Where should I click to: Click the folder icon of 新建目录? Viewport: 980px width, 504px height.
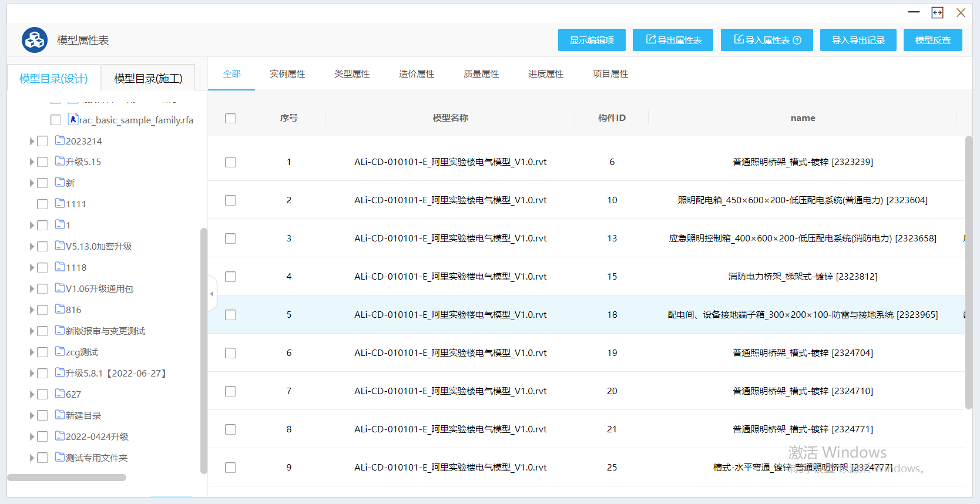pyautogui.click(x=60, y=415)
